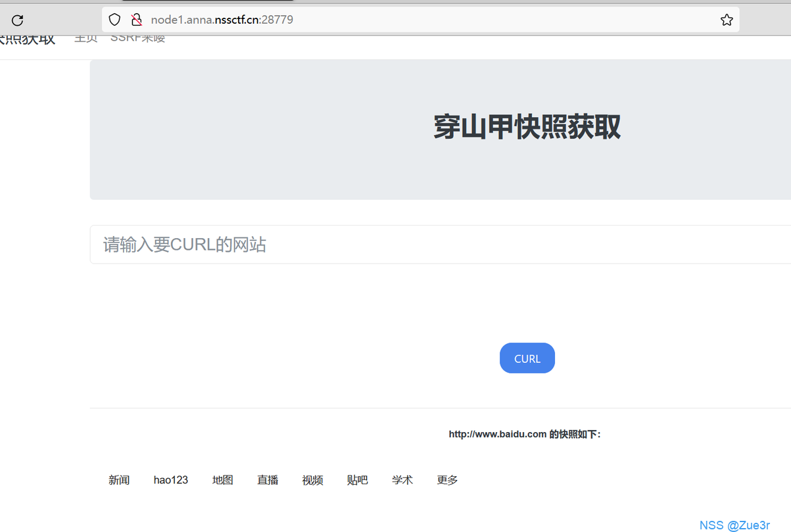This screenshot has width=791, height=532.
Task: Click the 穿山甲快照获取 heading
Action: (x=527, y=127)
